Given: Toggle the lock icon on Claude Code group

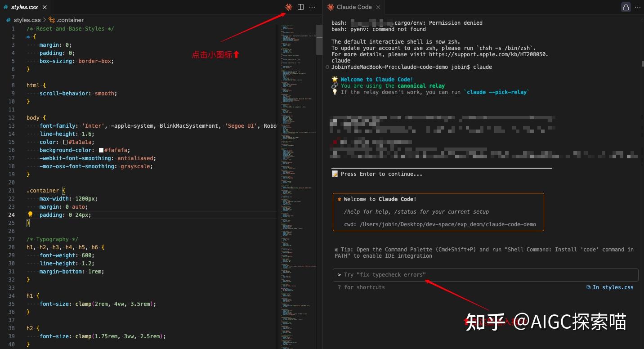Looking at the screenshot, I should (x=626, y=7).
